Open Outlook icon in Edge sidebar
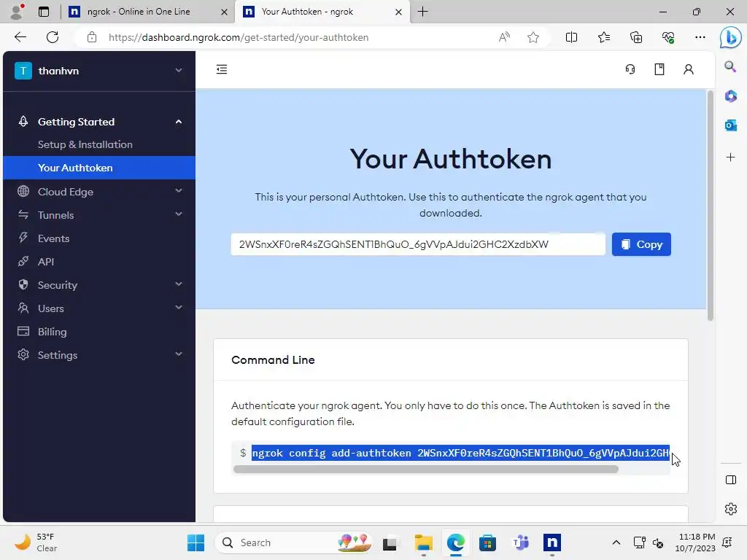Screen dimensions: 747x560 coord(730,125)
